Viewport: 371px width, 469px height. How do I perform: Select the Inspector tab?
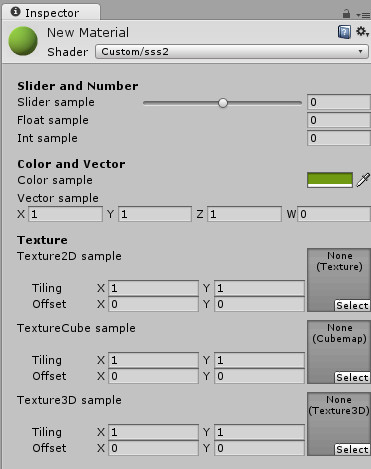click(51, 13)
